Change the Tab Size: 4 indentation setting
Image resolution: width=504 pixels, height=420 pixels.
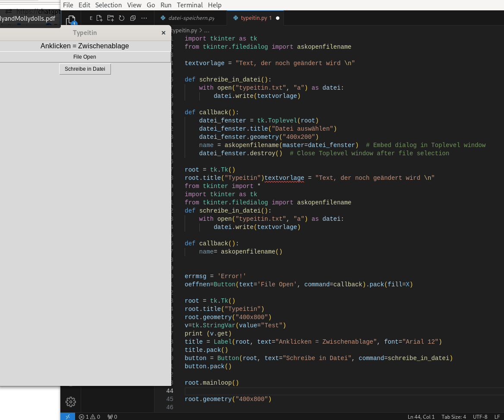click(454, 417)
